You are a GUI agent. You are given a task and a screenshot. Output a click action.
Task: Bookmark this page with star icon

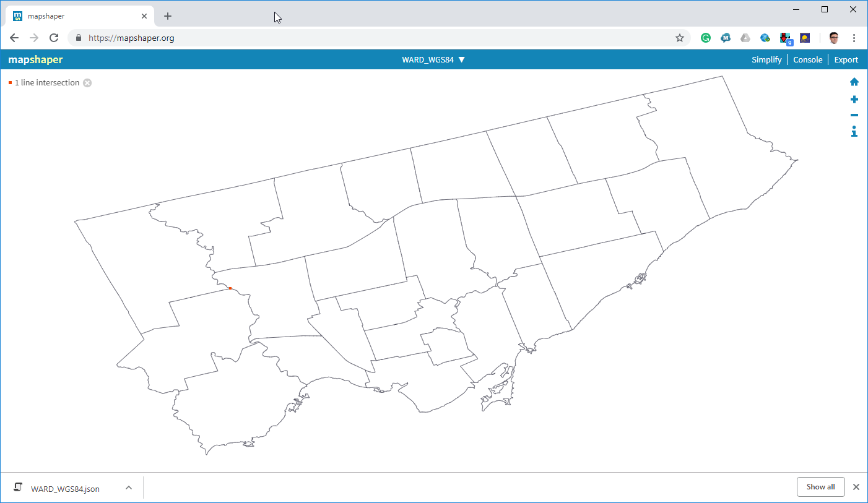(680, 38)
